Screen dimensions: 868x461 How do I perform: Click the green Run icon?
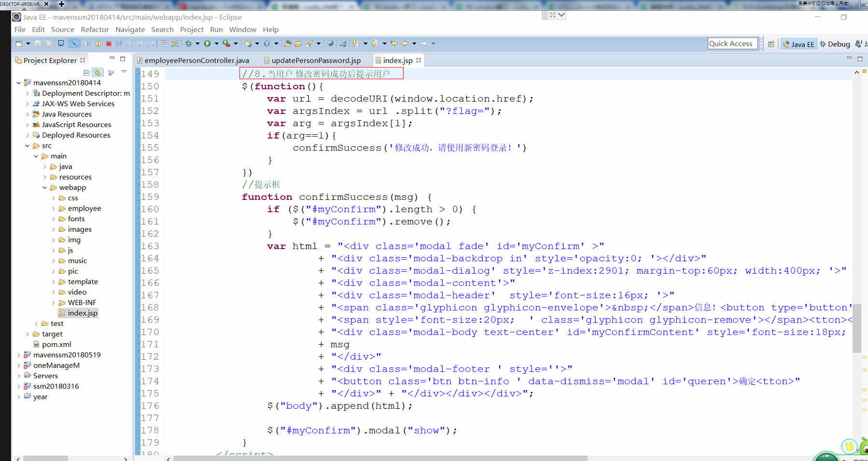click(x=207, y=43)
